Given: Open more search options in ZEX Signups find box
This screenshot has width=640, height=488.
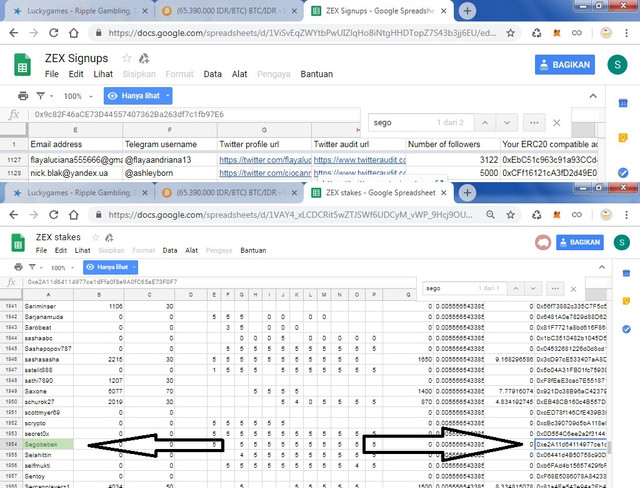Looking at the screenshot, I should coord(534,122).
